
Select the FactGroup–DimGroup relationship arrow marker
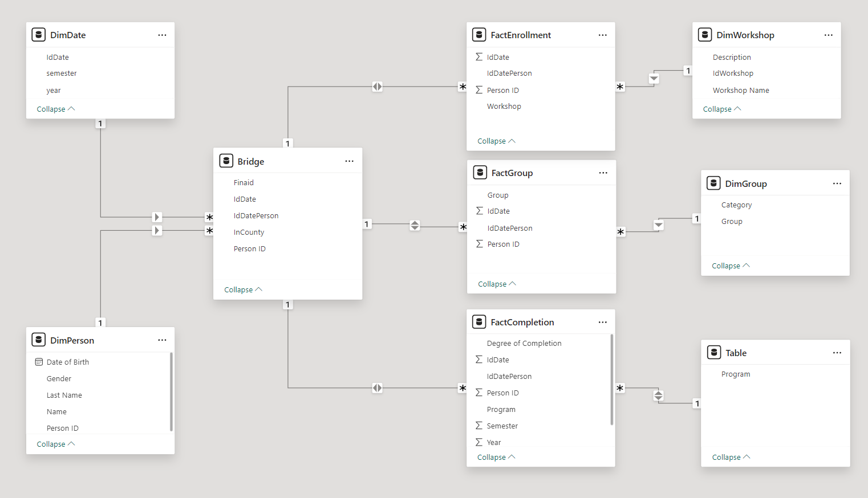(x=659, y=225)
